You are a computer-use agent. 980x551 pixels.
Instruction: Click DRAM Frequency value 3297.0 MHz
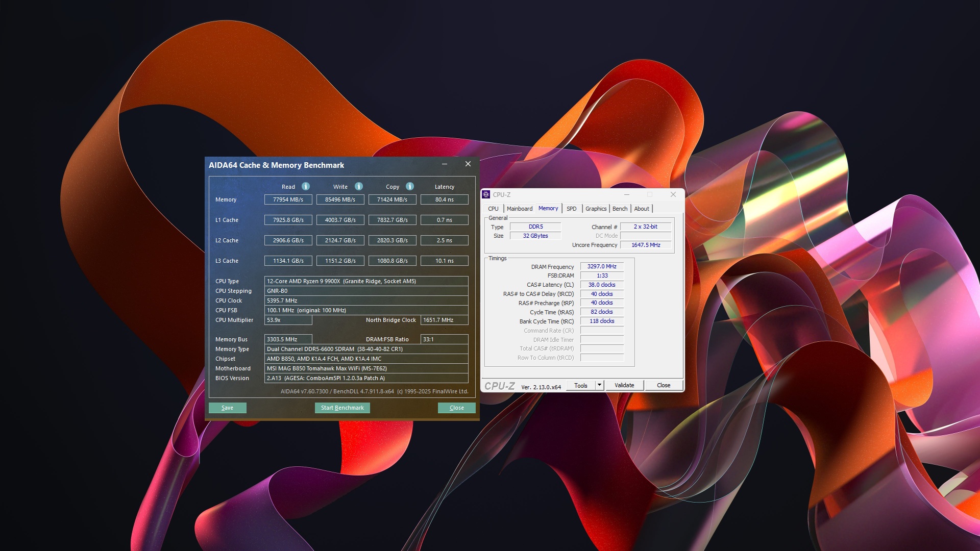(602, 266)
